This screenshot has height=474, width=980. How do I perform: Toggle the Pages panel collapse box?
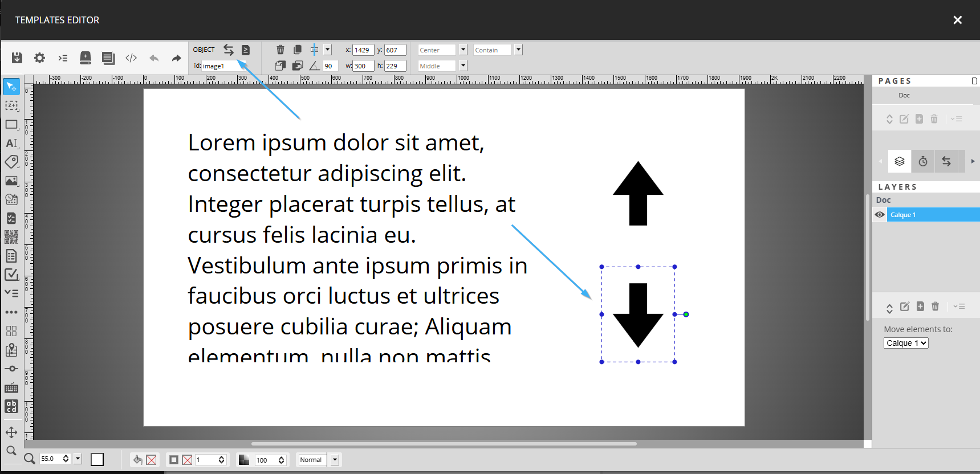point(974,81)
